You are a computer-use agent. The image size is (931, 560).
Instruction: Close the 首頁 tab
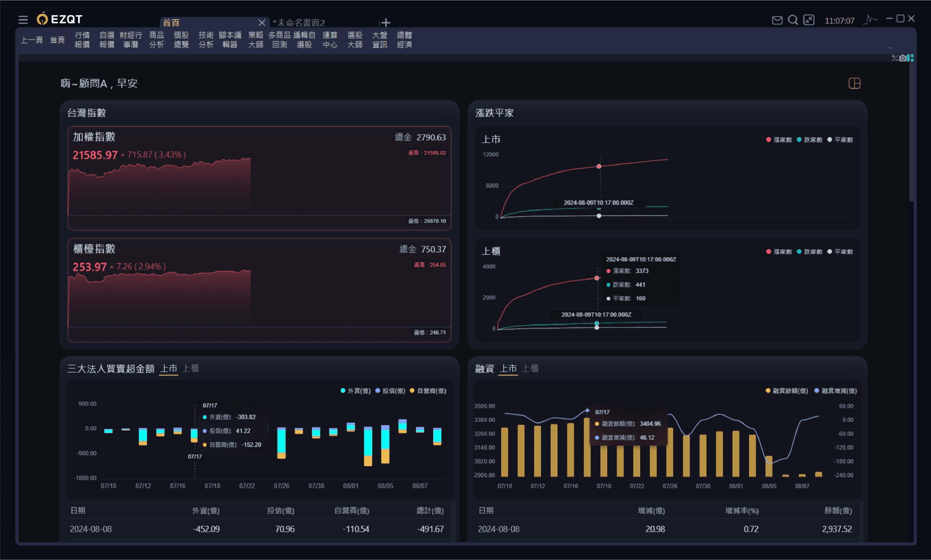[x=262, y=23]
